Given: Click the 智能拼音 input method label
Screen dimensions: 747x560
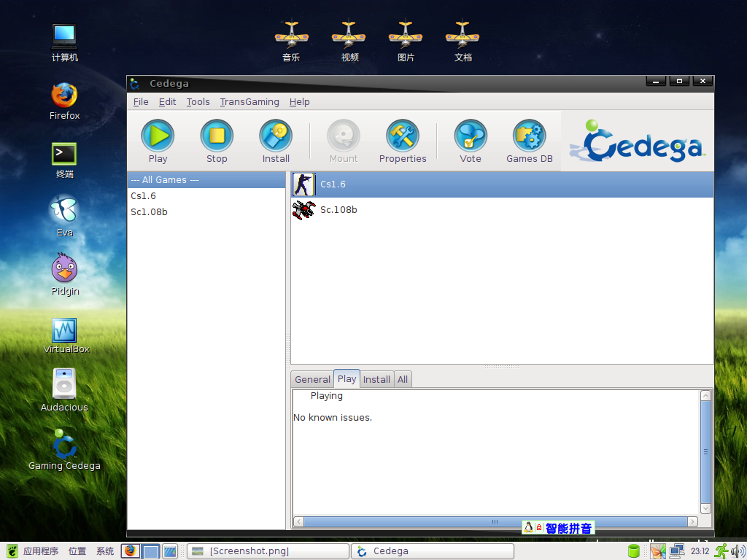Looking at the screenshot, I should coord(568,528).
